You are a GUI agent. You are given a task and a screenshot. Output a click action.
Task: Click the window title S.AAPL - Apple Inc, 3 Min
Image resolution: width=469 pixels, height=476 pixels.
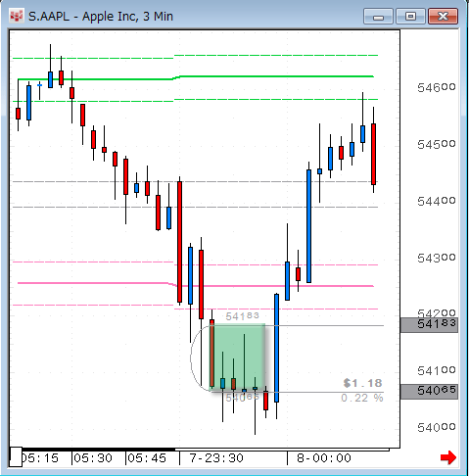click(101, 17)
